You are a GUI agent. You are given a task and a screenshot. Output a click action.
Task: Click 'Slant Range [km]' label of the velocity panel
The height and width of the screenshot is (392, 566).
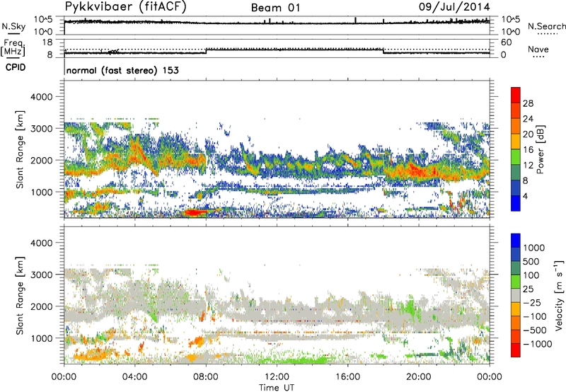[20, 296]
